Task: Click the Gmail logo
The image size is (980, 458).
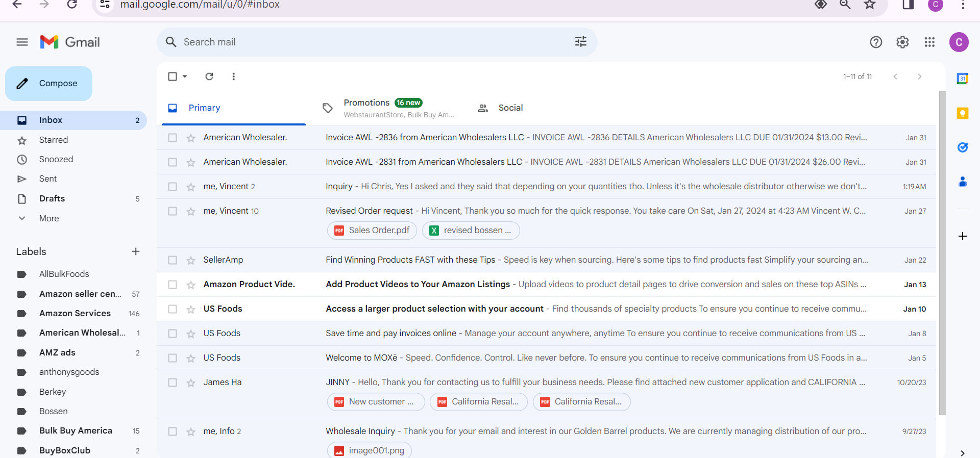Action: point(70,42)
